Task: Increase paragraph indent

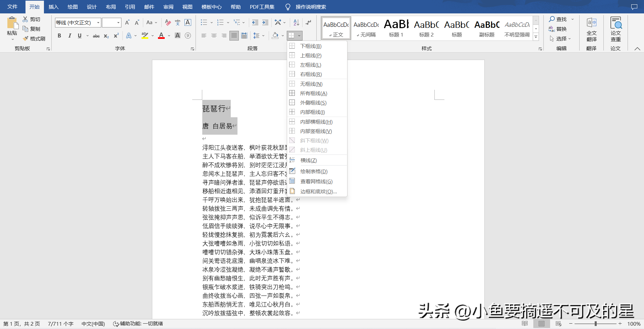Action: [265, 22]
